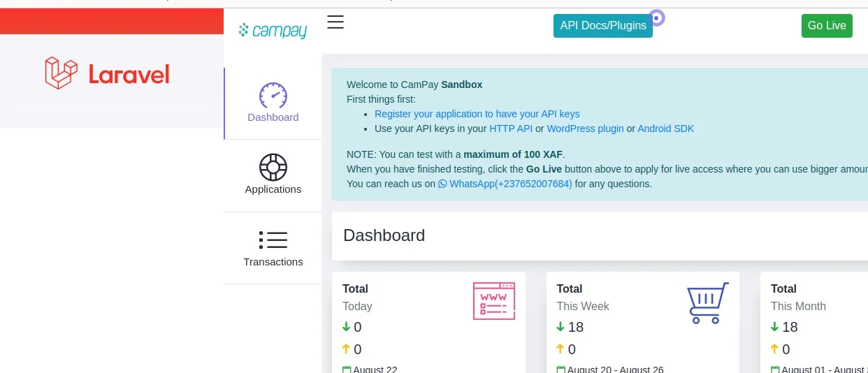Click the yellow up arrow on the This Month card
This screenshot has width=868, height=373.
click(774, 349)
